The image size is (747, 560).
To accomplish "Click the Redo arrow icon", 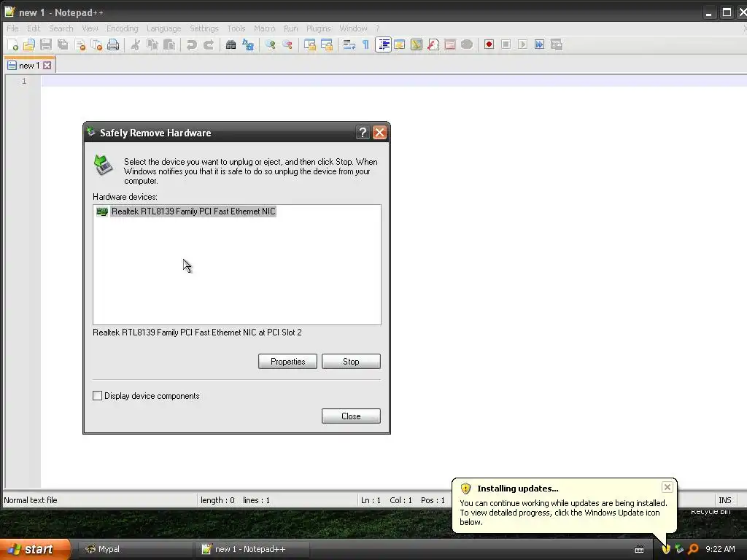I will [x=209, y=44].
